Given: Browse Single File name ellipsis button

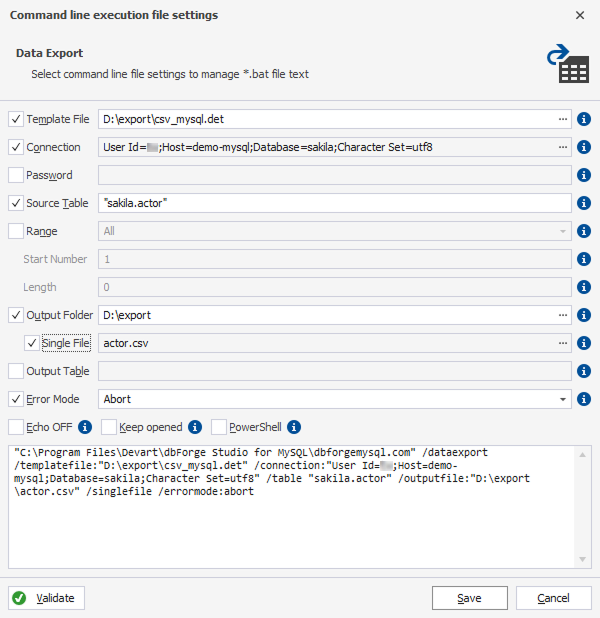Looking at the screenshot, I should pos(563,343).
